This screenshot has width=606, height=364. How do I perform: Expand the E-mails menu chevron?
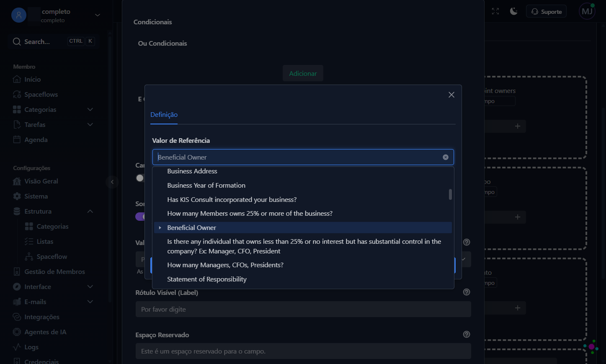pos(90,302)
